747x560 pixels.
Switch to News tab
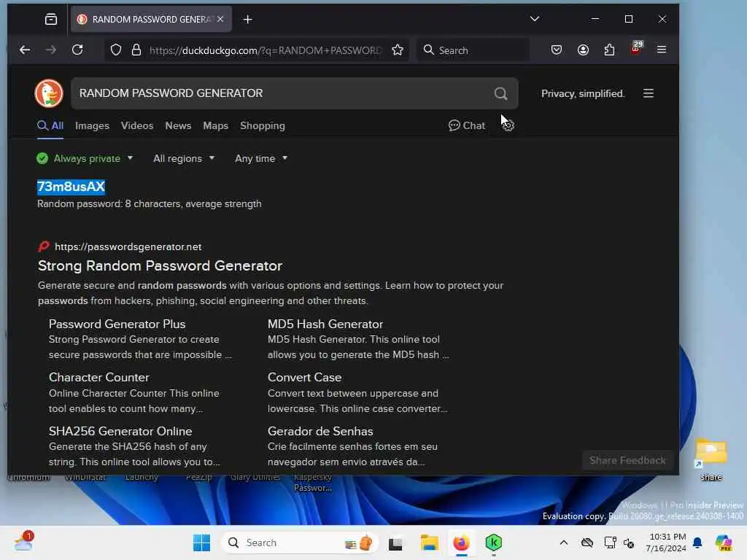click(x=178, y=125)
